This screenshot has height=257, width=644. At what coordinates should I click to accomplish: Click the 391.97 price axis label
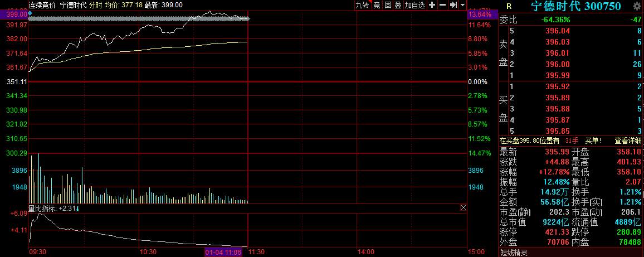17,25
